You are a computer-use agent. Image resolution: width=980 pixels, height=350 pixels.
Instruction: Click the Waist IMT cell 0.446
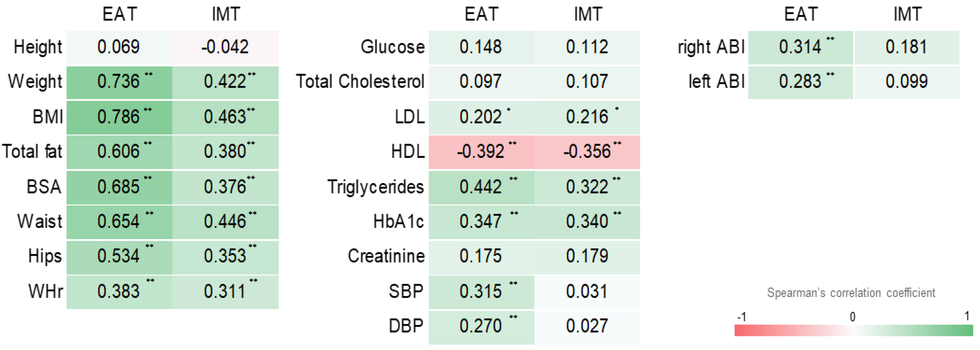point(225,222)
